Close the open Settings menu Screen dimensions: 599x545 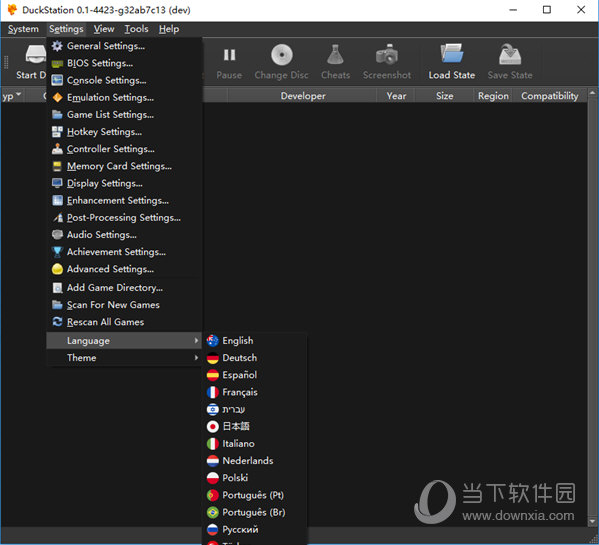(66, 29)
